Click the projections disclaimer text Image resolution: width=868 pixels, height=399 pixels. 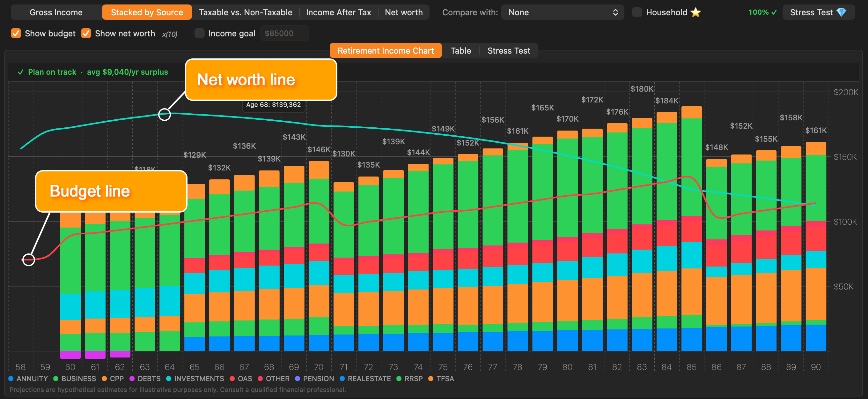tap(178, 389)
